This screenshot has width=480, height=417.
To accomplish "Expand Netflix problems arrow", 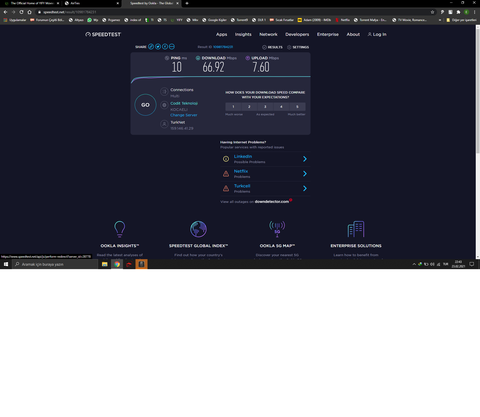I will (305, 174).
